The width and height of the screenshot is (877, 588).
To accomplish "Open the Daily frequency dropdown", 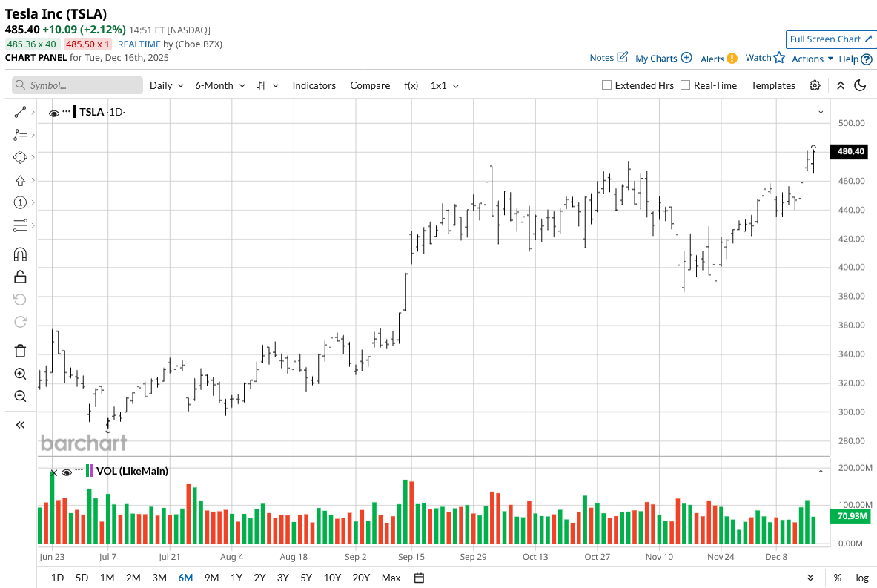I will click(167, 85).
